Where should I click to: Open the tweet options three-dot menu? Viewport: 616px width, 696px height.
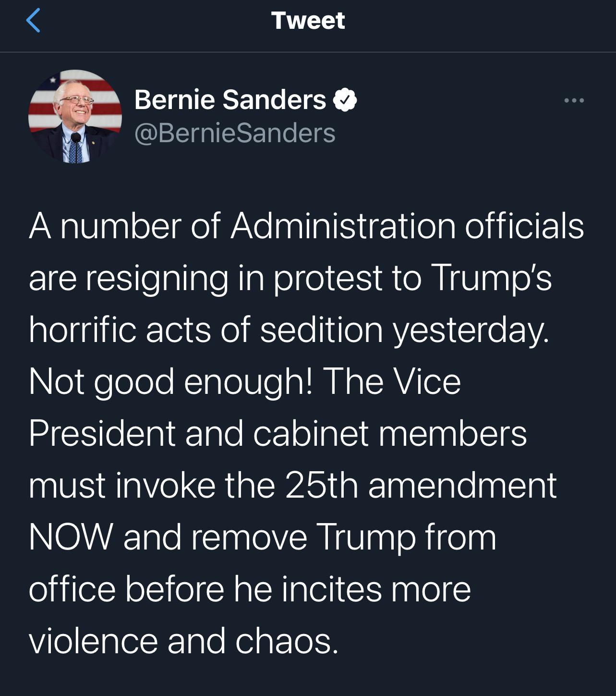click(574, 99)
